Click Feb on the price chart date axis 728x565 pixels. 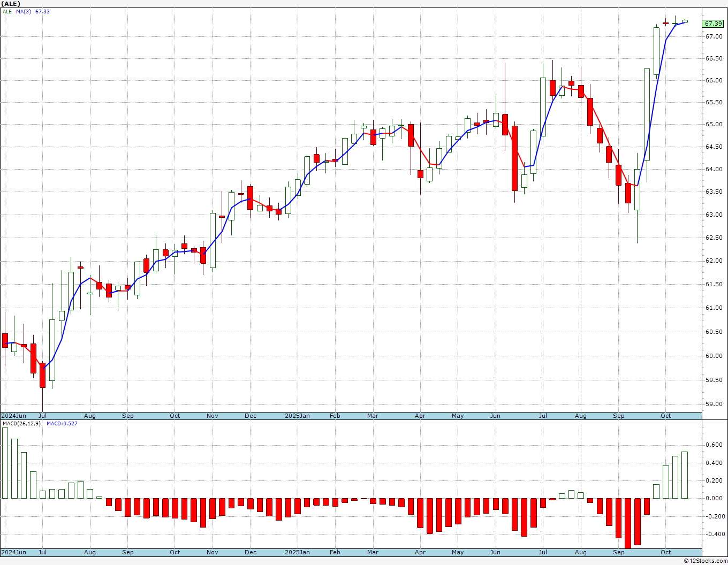pos(335,416)
